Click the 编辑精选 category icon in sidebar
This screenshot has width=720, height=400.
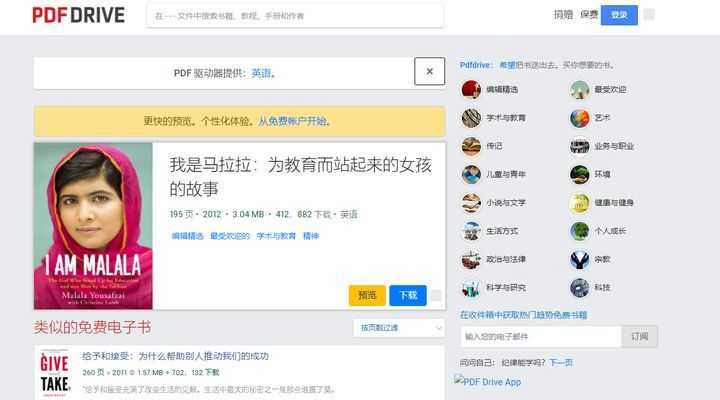(471, 90)
